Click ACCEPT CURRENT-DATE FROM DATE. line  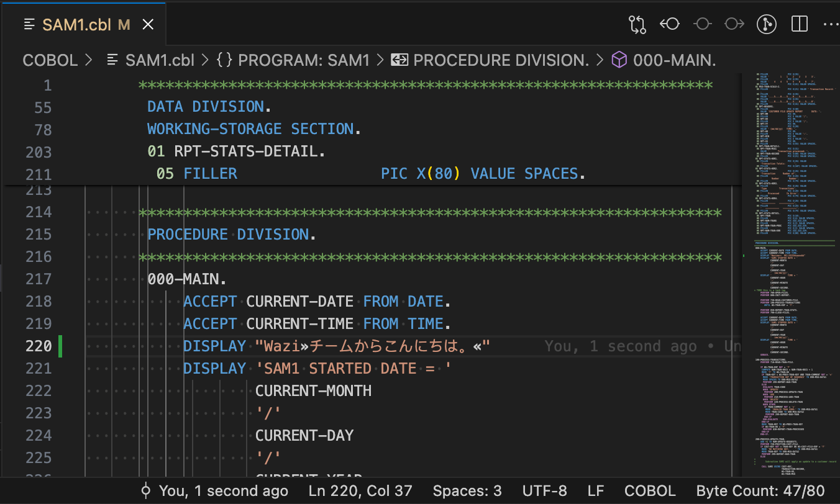[317, 302]
